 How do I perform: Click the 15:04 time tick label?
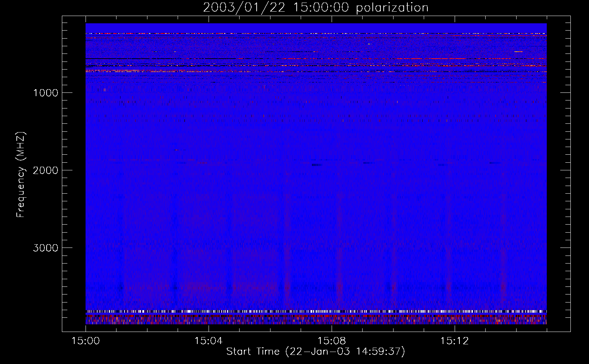tap(209, 341)
